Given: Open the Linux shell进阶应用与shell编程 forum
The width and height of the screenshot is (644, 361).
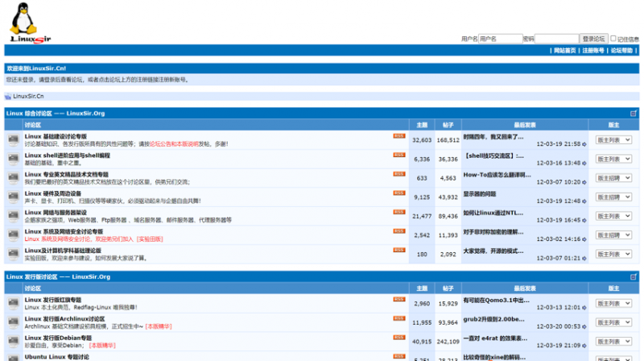Looking at the screenshot, I should click(67, 156).
